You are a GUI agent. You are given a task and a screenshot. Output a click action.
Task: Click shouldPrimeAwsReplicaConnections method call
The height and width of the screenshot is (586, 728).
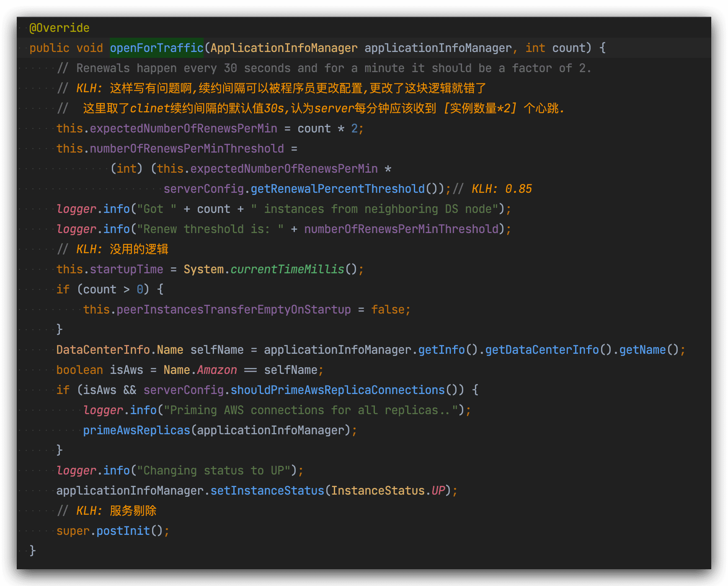tap(338, 390)
